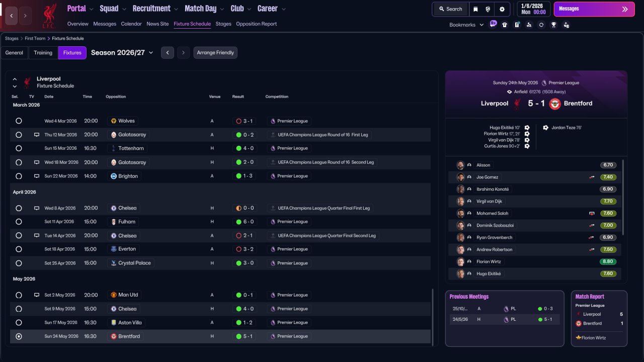Click the selected Brentford fixture radio button
The height and width of the screenshot is (362, 644).
[19, 336]
